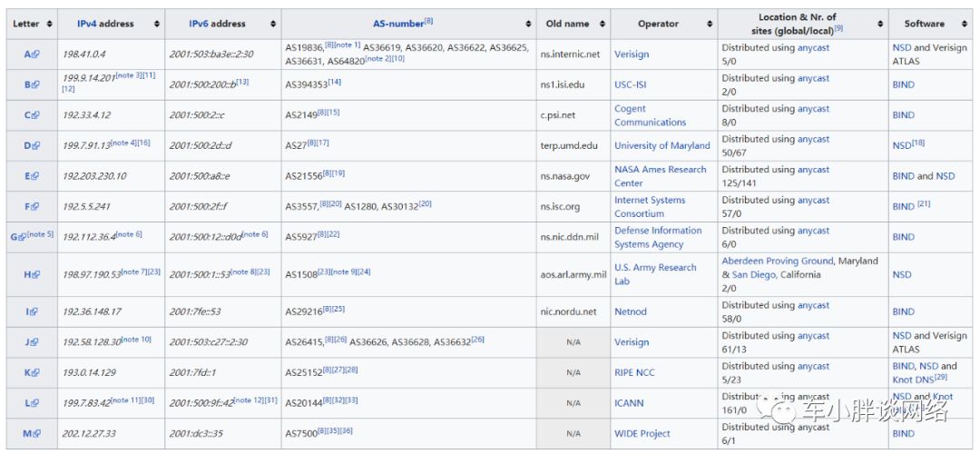This screenshot has height=454, width=980.
Task: Open the IPv6 link in the column header
Action: tap(199, 24)
